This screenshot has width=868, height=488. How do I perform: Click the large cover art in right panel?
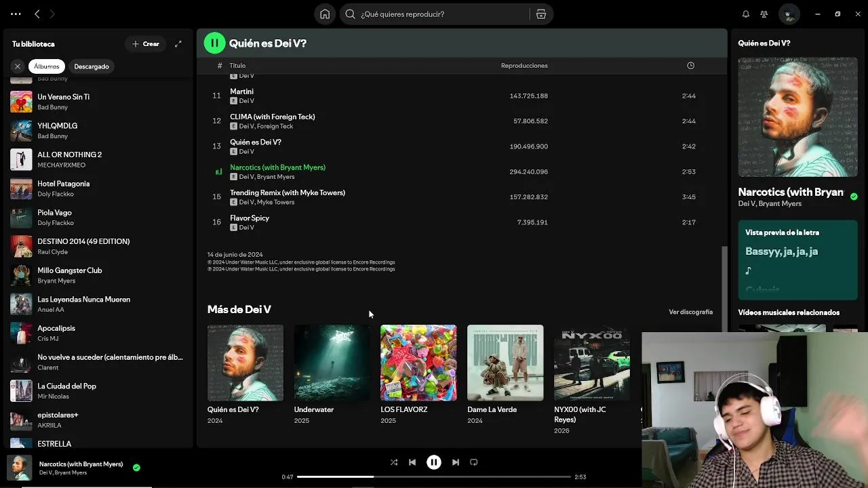[797, 117]
